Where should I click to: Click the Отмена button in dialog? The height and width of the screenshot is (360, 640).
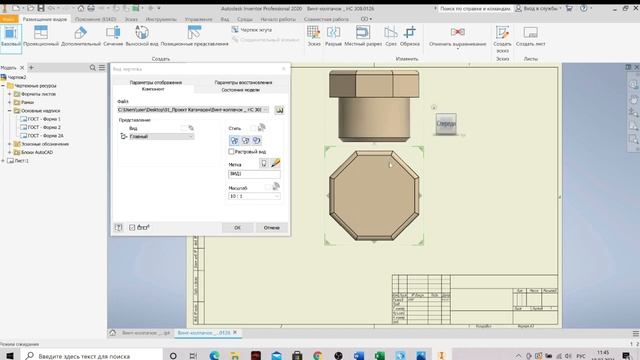[x=271, y=227]
